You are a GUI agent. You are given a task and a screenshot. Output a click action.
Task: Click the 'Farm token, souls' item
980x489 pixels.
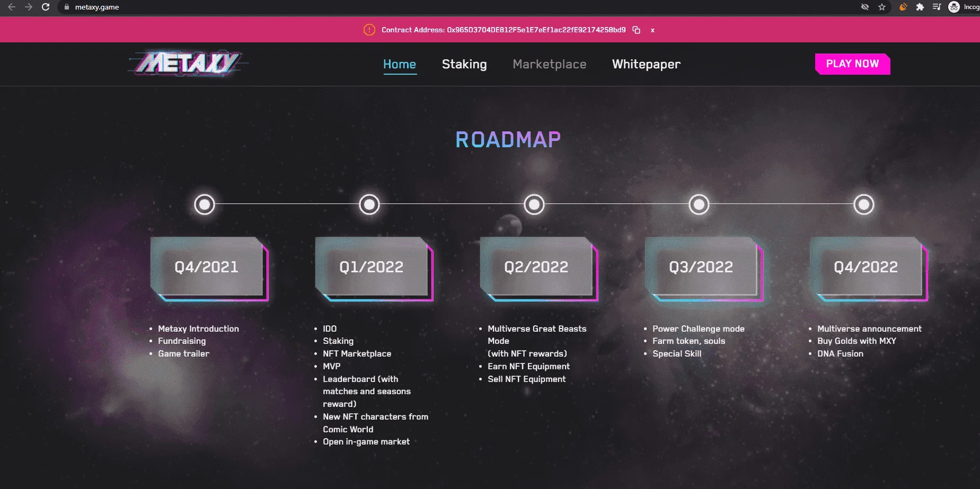688,341
